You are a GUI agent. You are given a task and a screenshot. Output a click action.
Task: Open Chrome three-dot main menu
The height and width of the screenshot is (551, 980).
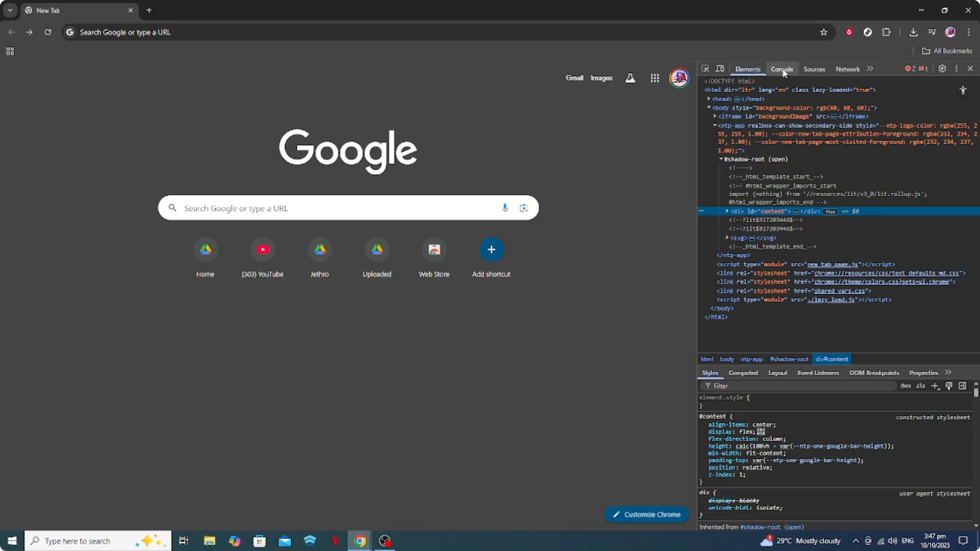969,32
